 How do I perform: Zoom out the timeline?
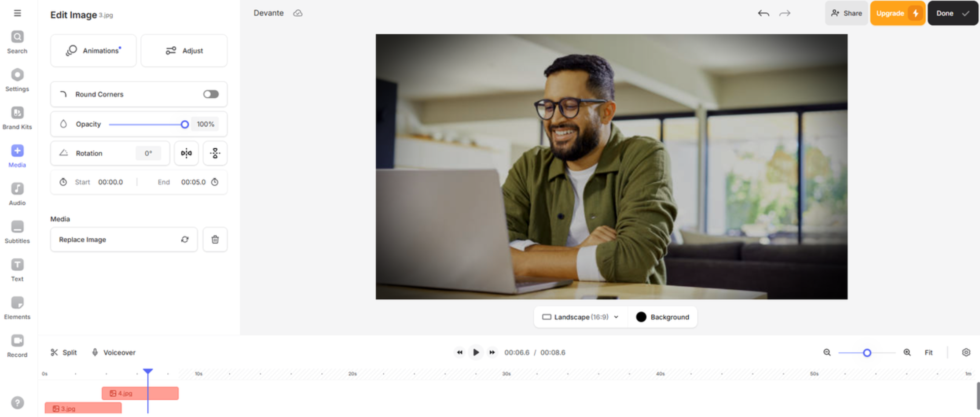pyautogui.click(x=827, y=352)
